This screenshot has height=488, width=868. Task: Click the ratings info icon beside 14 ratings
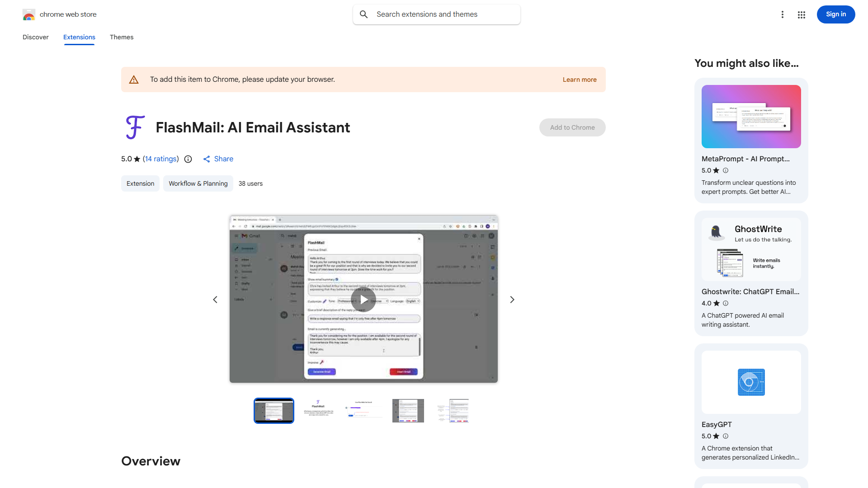click(188, 159)
